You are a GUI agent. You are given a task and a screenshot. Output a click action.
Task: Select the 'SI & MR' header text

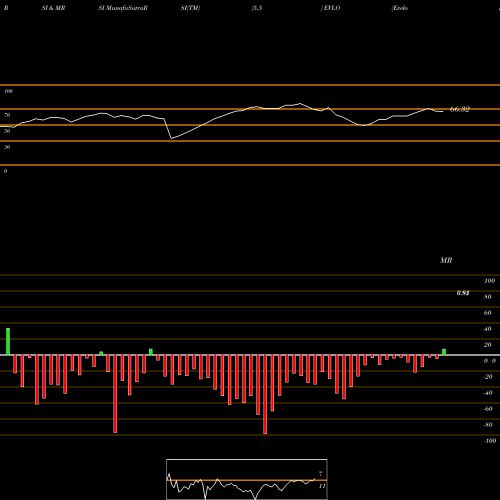(x=53, y=8)
